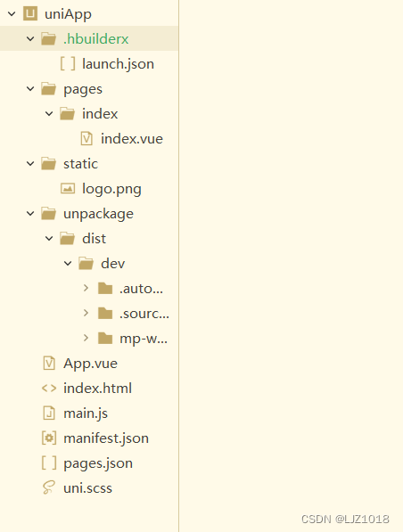
Task: Select the .hbuilderx folder label
Action: [95, 38]
